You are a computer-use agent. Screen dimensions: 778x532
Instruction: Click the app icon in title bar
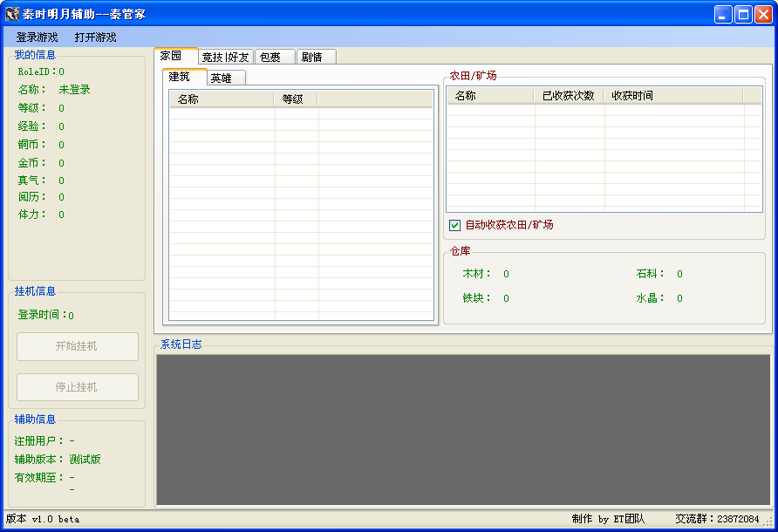(x=12, y=14)
